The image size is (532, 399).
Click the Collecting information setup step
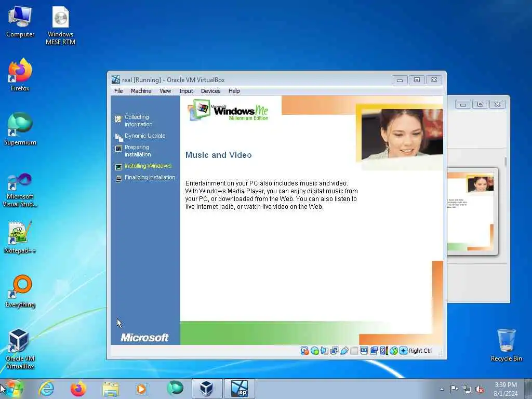pyautogui.click(x=138, y=121)
